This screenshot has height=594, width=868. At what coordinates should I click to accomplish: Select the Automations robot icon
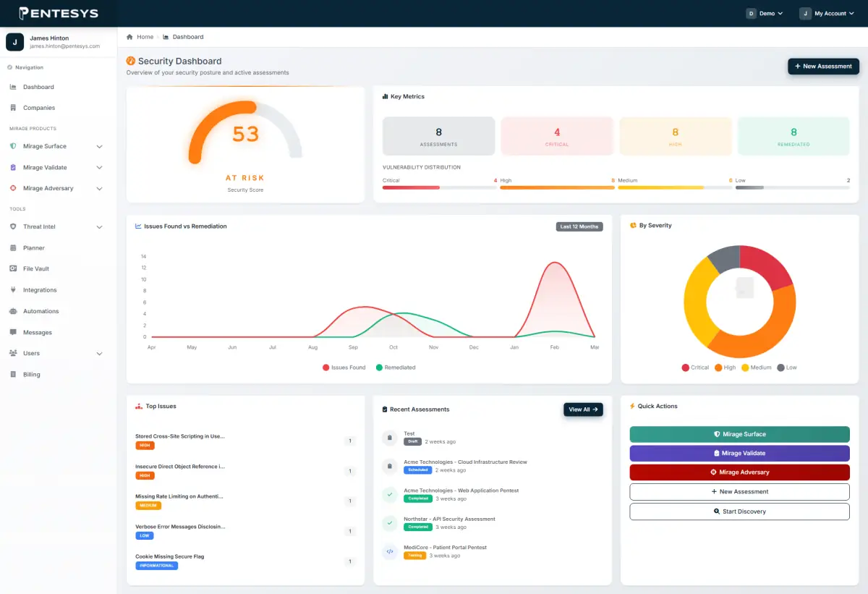[x=14, y=311]
